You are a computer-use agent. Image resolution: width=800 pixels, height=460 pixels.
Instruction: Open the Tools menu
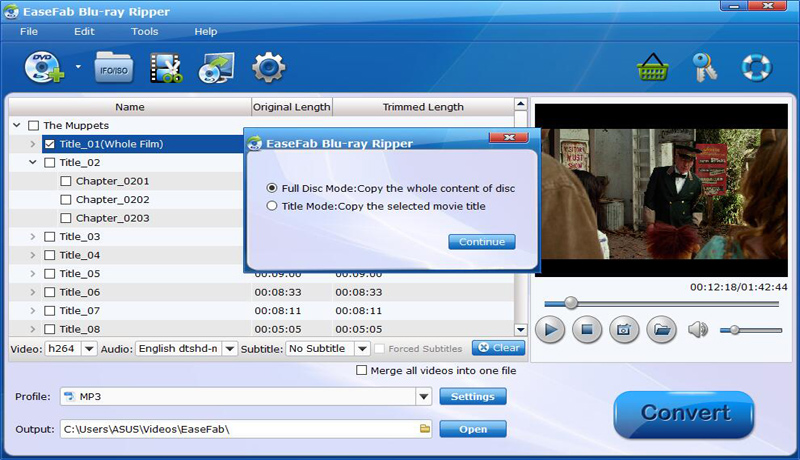pos(144,31)
